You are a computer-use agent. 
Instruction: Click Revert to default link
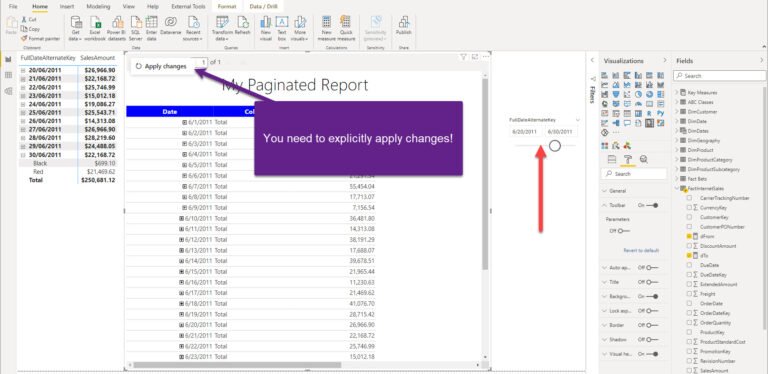tap(641, 250)
